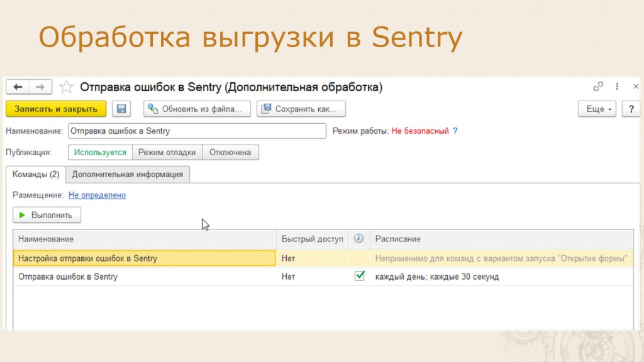Set publication to Используется
Viewport: 644px width, 362px height.
click(100, 152)
